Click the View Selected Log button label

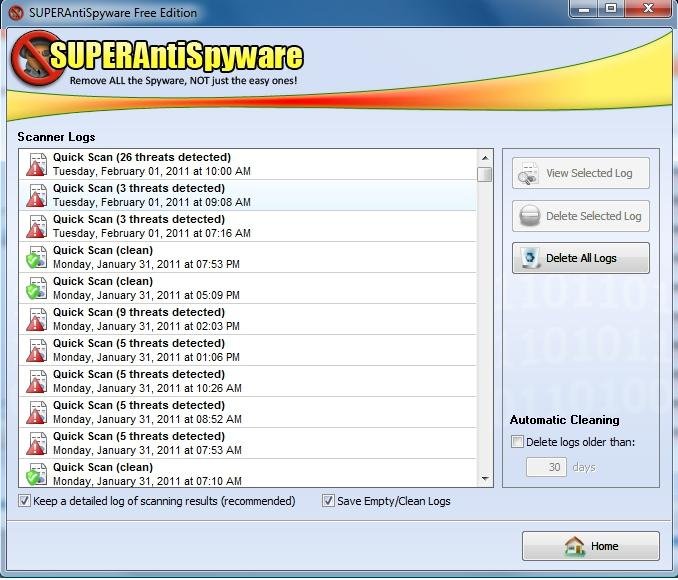tap(589, 173)
